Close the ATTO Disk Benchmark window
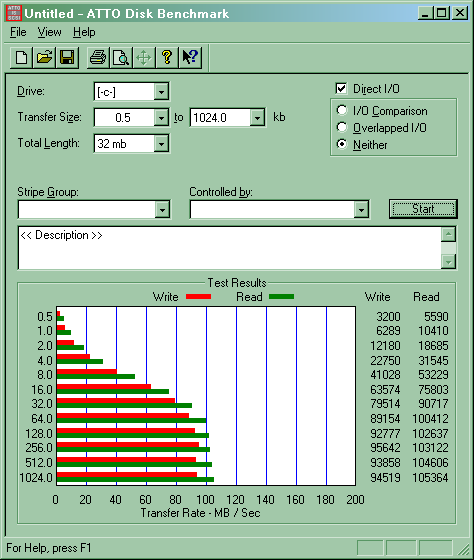 coord(460,13)
